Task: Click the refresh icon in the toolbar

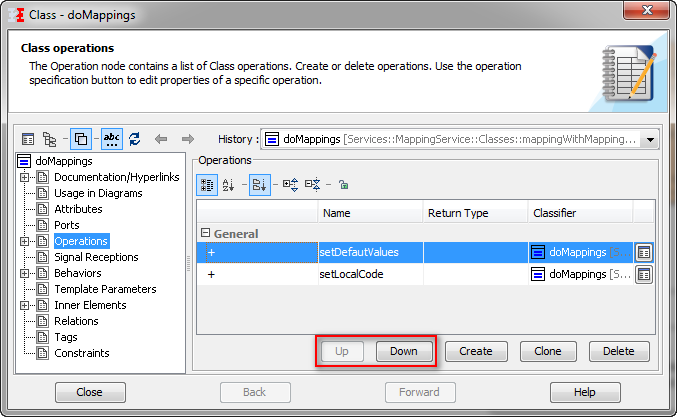Action: (135, 139)
